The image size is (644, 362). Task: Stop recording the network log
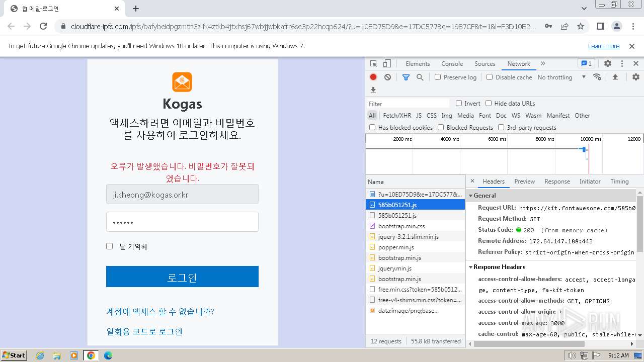373,77
